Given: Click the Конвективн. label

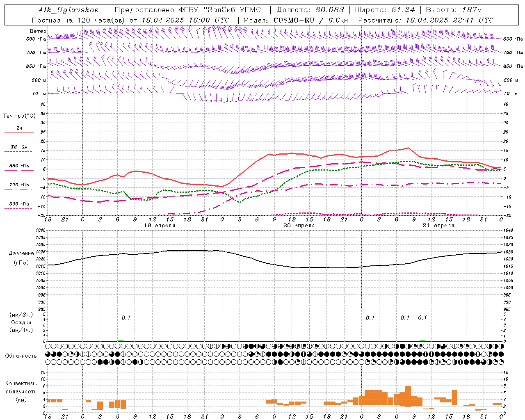Looking at the screenshot, I should click(21, 383).
